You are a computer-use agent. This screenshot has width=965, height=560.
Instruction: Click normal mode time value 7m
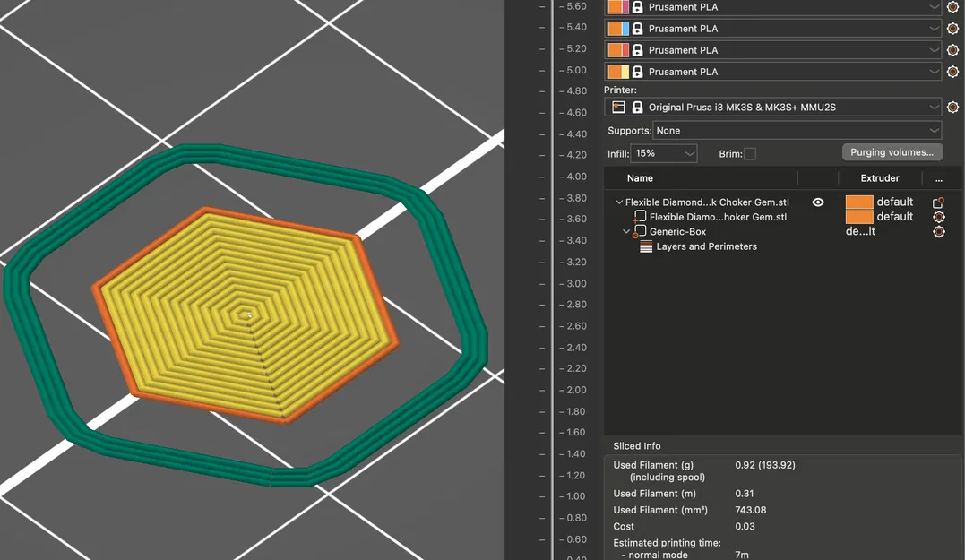(742, 556)
